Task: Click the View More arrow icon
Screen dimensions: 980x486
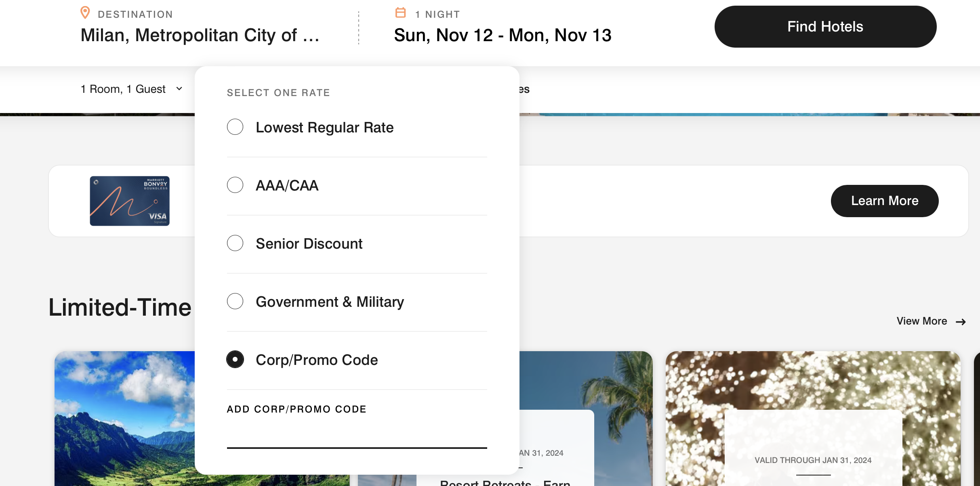Action: click(x=961, y=322)
